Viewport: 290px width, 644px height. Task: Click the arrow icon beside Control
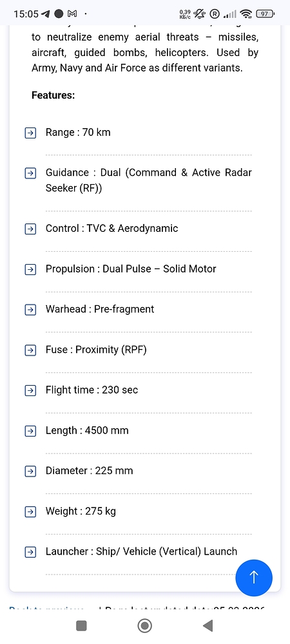click(30, 229)
